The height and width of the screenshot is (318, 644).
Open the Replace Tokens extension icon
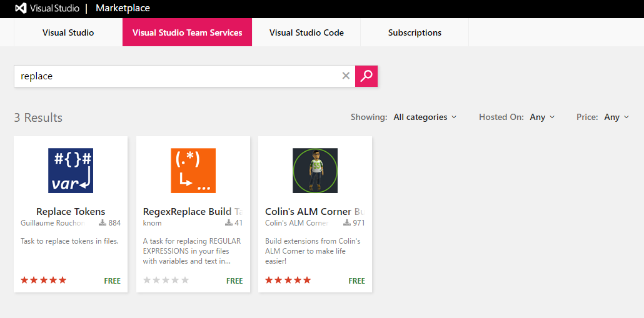click(71, 171)
